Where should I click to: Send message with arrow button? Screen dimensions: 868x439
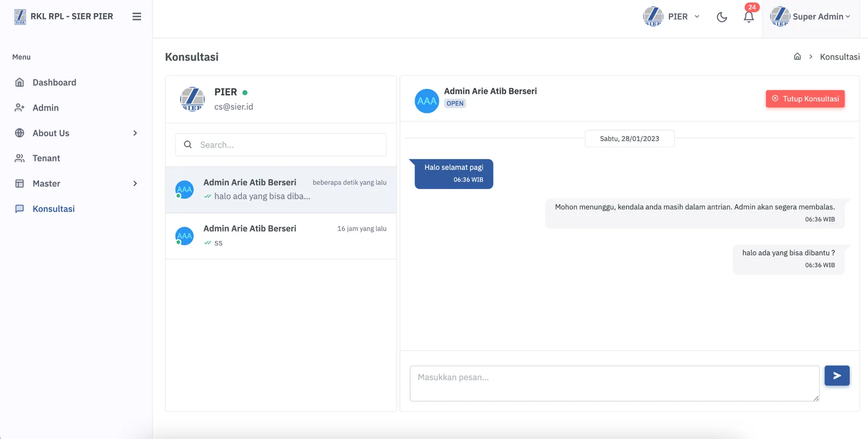(x=837, y=376)
